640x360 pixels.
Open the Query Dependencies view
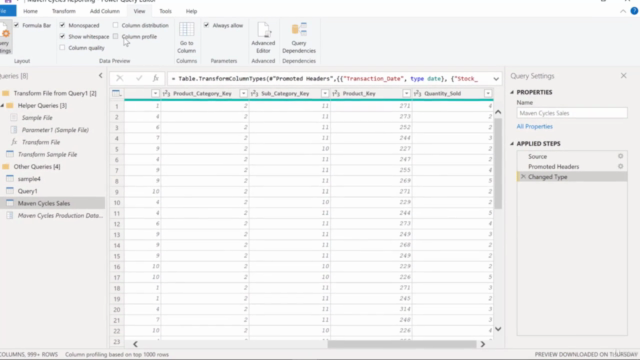(299, 38)
